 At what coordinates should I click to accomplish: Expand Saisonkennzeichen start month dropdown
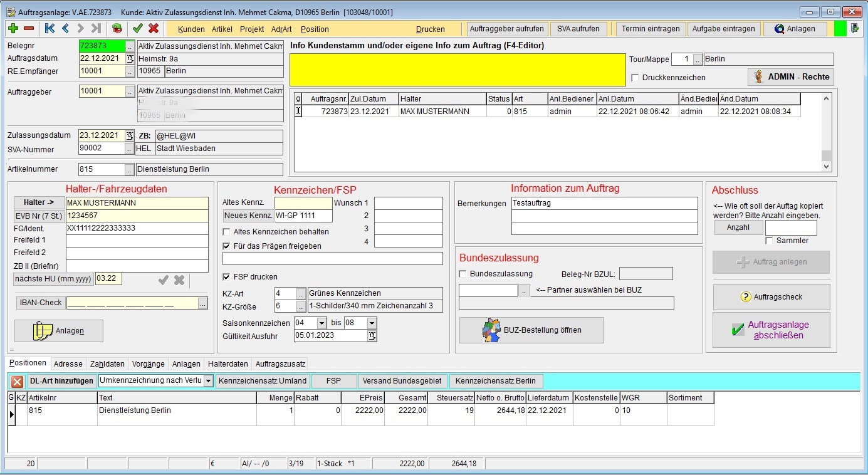[x=322, y=323]
